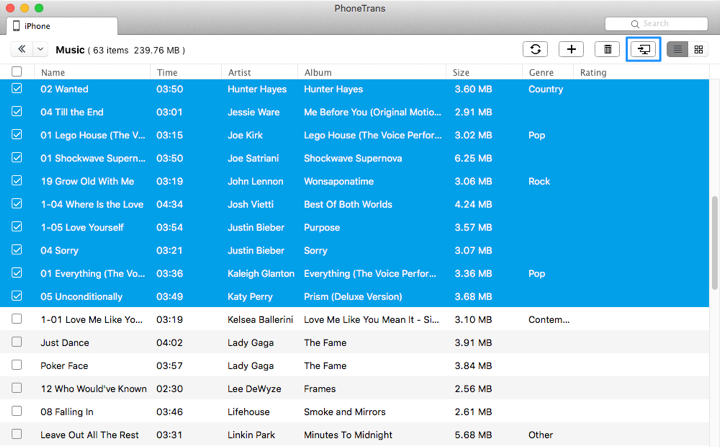The height and width of the screenshot is (447, 720).
Task: Click the refresh icon in toolbar
Action: [x=536, y=49]
